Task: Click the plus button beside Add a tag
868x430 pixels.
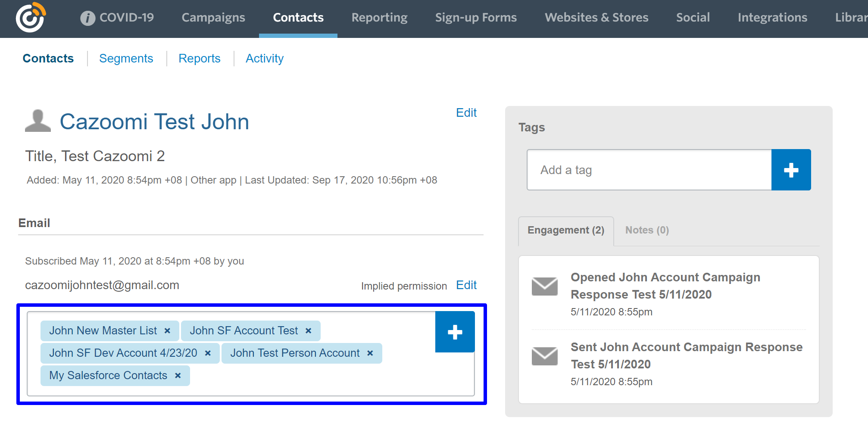Action: [x=791, y=170]
